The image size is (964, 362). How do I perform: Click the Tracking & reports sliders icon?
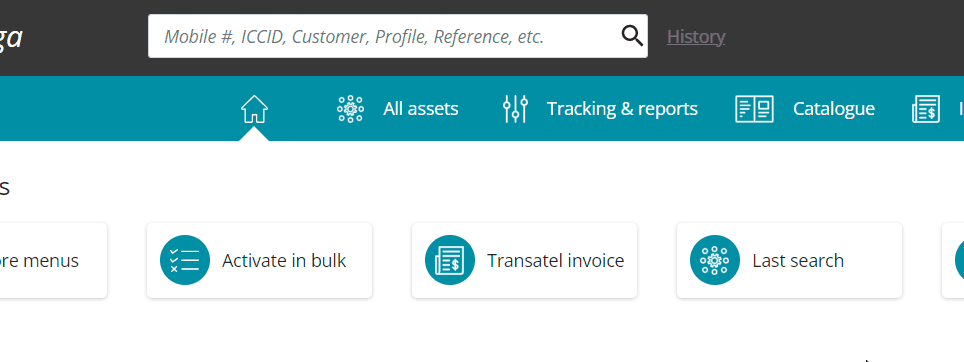pyautogui.click(x=515, y=109)
